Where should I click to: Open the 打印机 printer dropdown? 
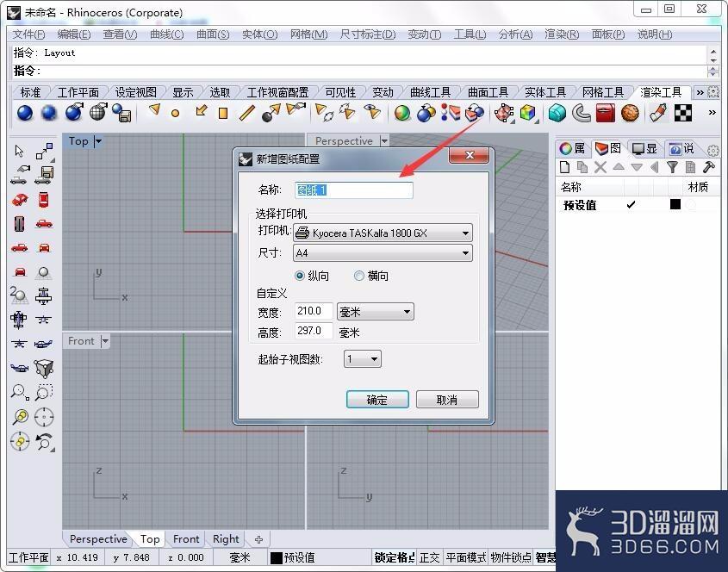[383, 233]
